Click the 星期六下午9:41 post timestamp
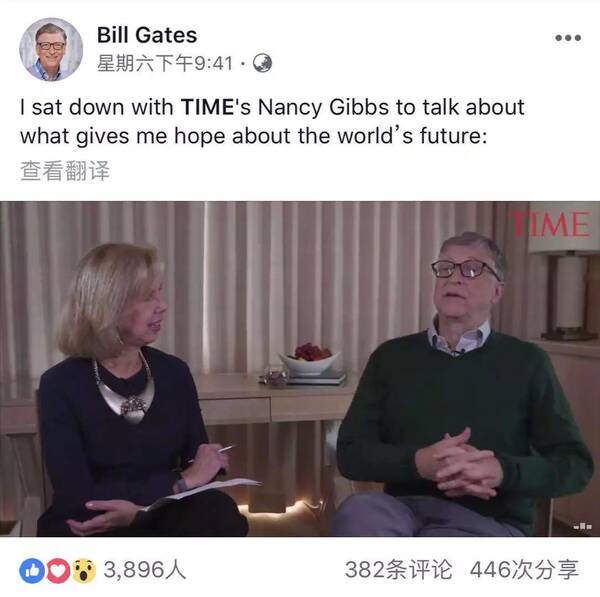Viewport: 600px width, 597px height. click(x=165, y=63)
